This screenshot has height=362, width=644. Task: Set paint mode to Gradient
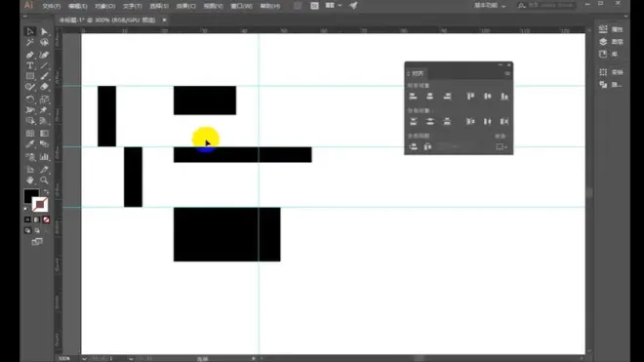37,220
